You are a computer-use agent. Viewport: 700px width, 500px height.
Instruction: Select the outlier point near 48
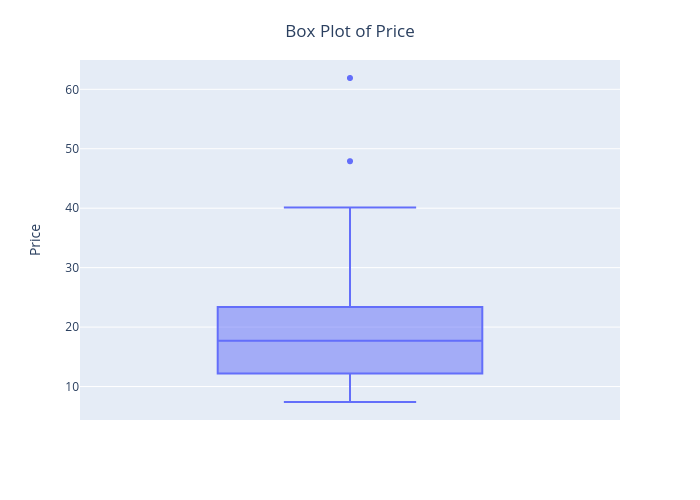(x=350, y=161)
